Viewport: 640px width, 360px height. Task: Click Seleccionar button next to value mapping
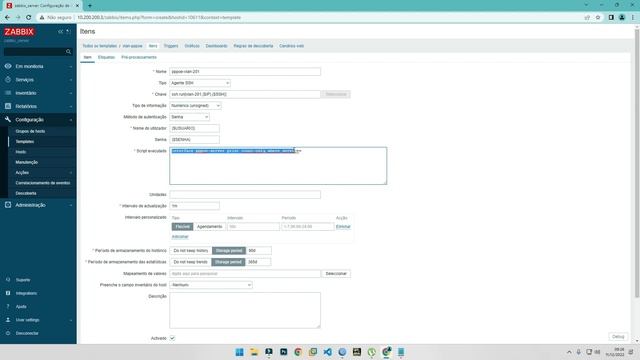click(x=336, y=273)
